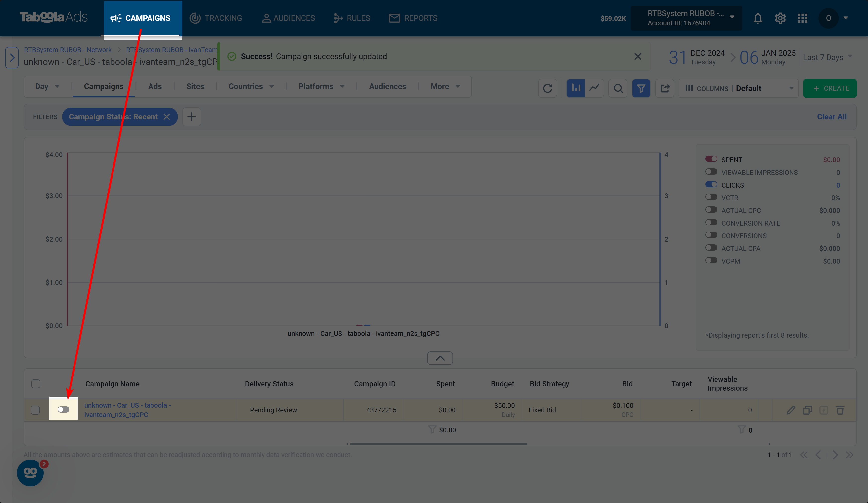Click the Clear All link

pyautogui.click(x=831, y=117)
